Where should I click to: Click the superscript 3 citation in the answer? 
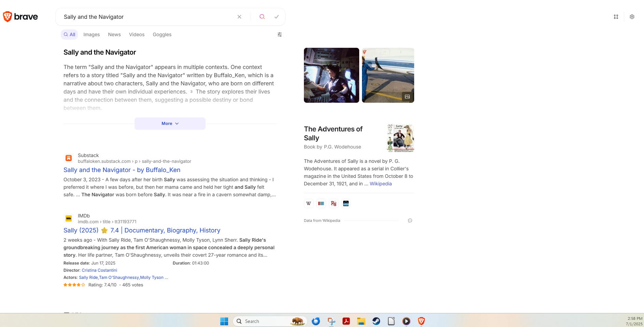191,91
